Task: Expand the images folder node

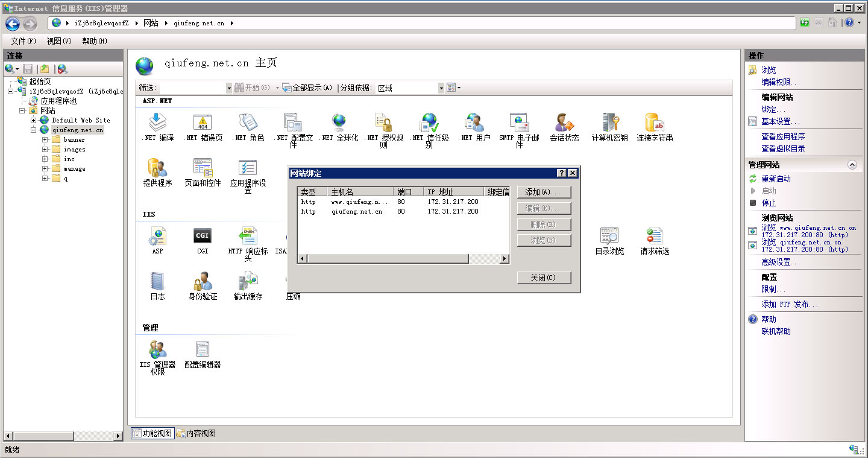Action: [x=45, y=149]
